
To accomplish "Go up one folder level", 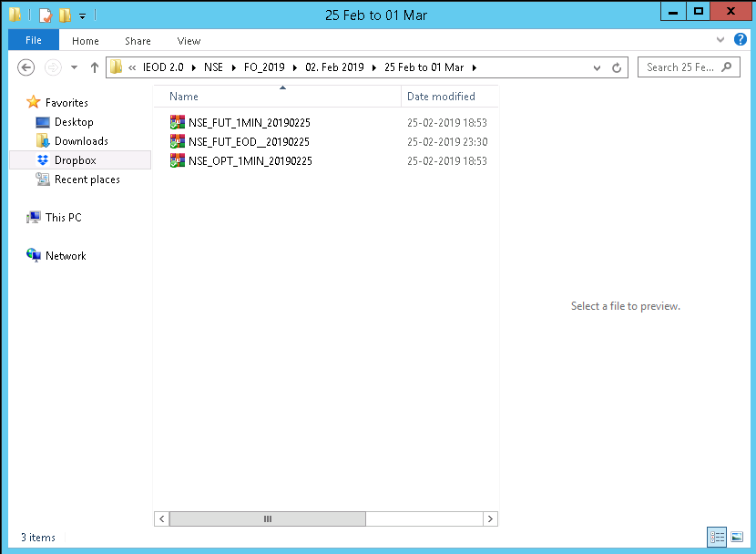I will (x=95, y=67).
